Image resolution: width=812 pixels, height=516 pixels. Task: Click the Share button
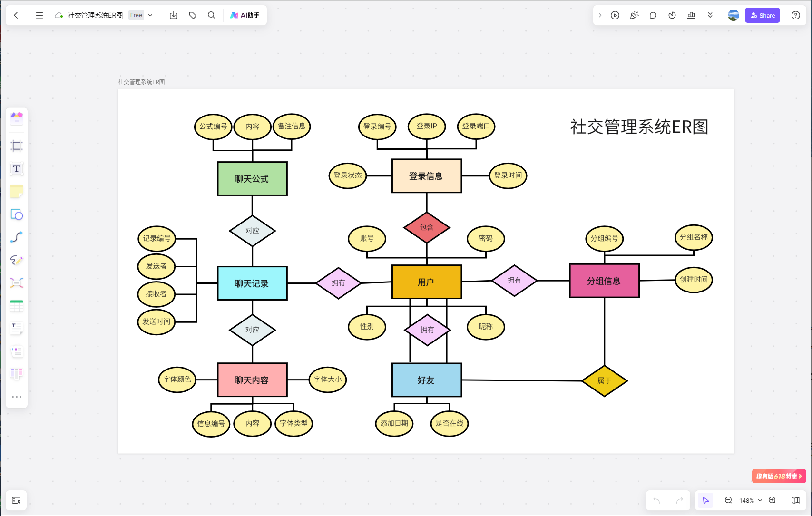[x=763, y=15]
